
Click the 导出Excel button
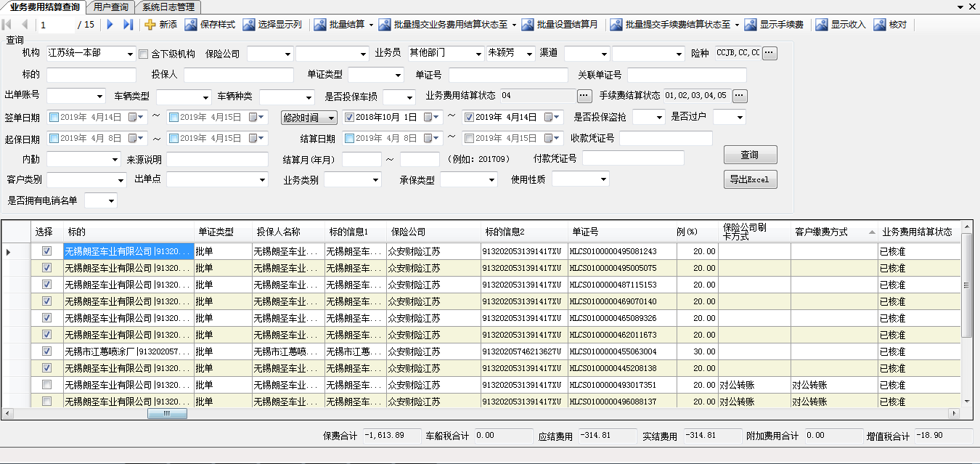click(x=750, y=179)
